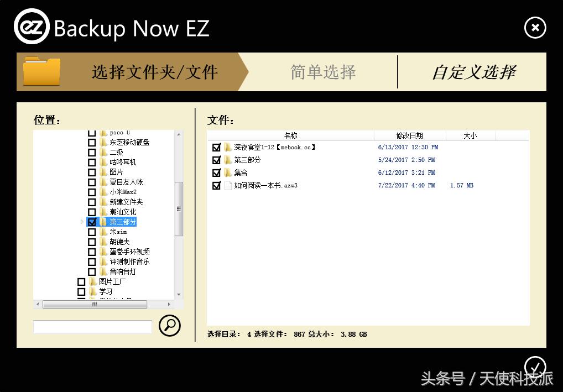This screenshot has width=563, height=392.
Task: Uncheck 深夜食堂1-12 in file list
Action: (x=216, y=147)
